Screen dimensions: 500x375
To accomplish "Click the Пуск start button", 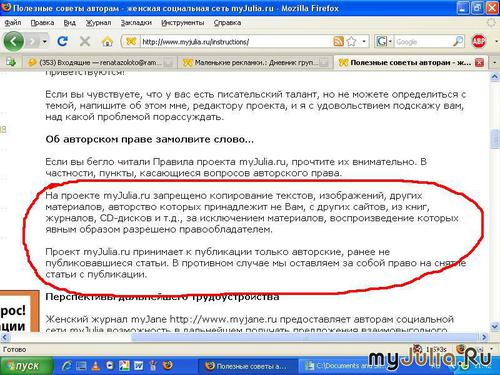I will coord(26,366).
